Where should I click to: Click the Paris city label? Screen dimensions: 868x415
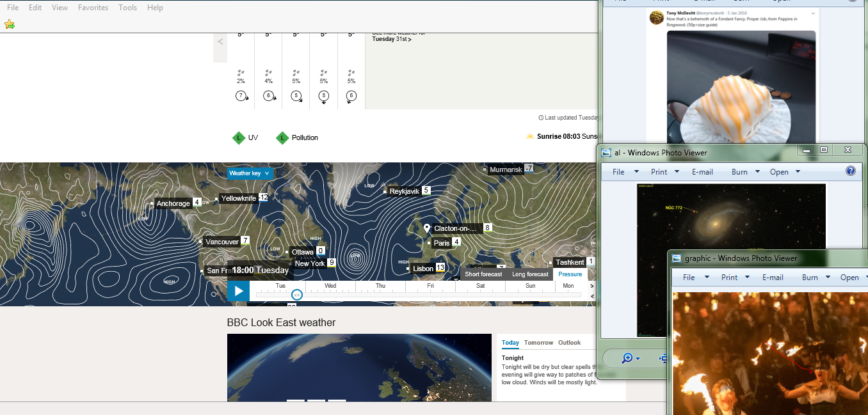pos(442,243)
